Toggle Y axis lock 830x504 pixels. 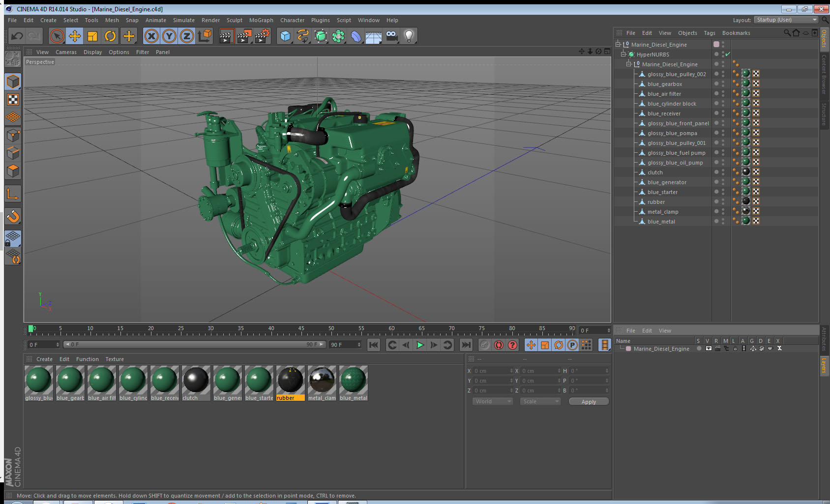pos(169,36)
